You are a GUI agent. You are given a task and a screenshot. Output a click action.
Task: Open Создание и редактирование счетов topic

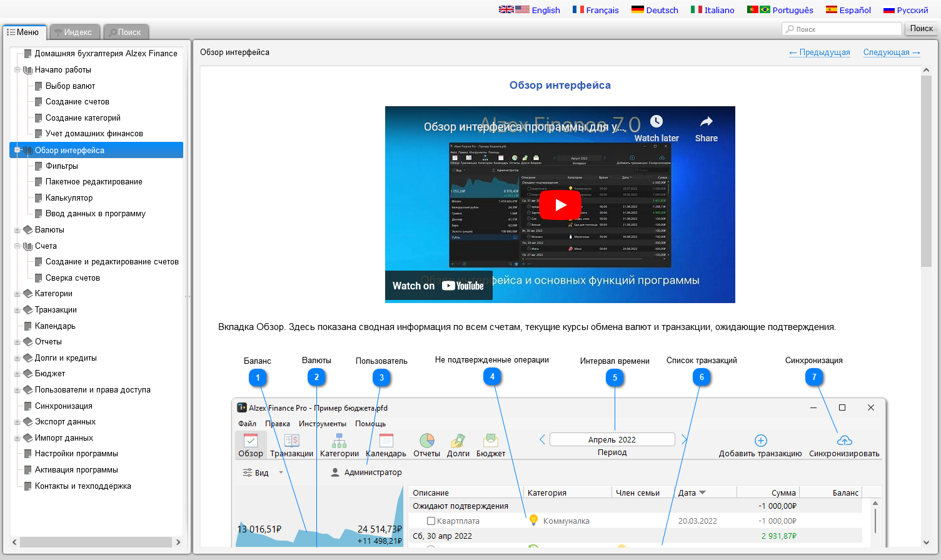112,261
